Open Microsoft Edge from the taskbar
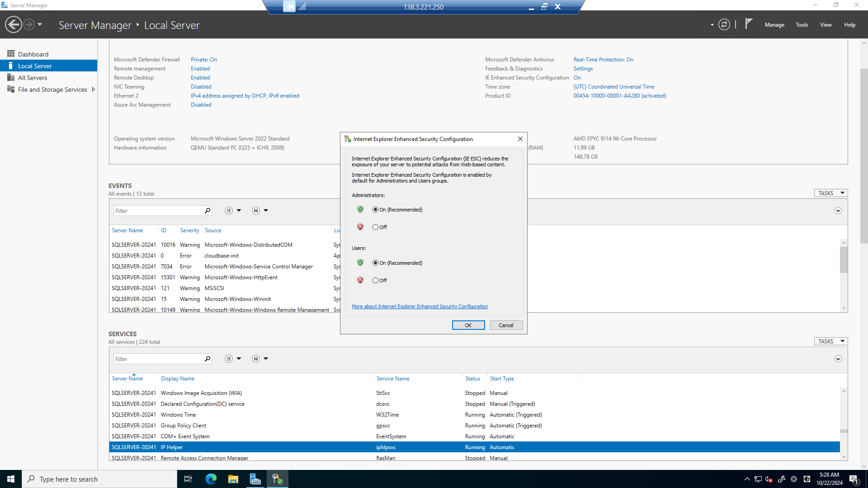This screenshot has width=868, height=488. click(x=211, y=479)
